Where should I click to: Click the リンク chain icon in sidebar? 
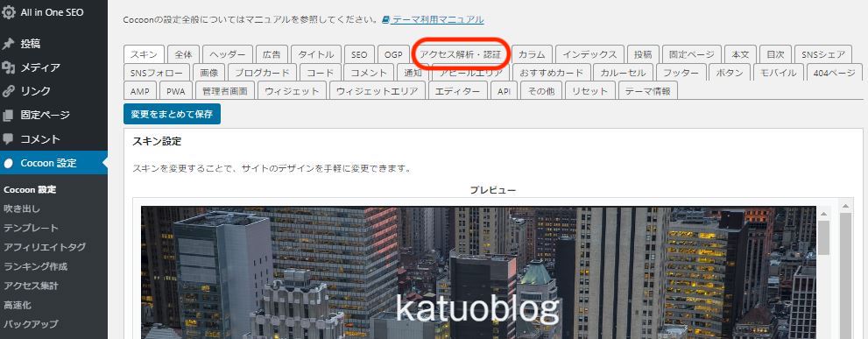point(8,91)
